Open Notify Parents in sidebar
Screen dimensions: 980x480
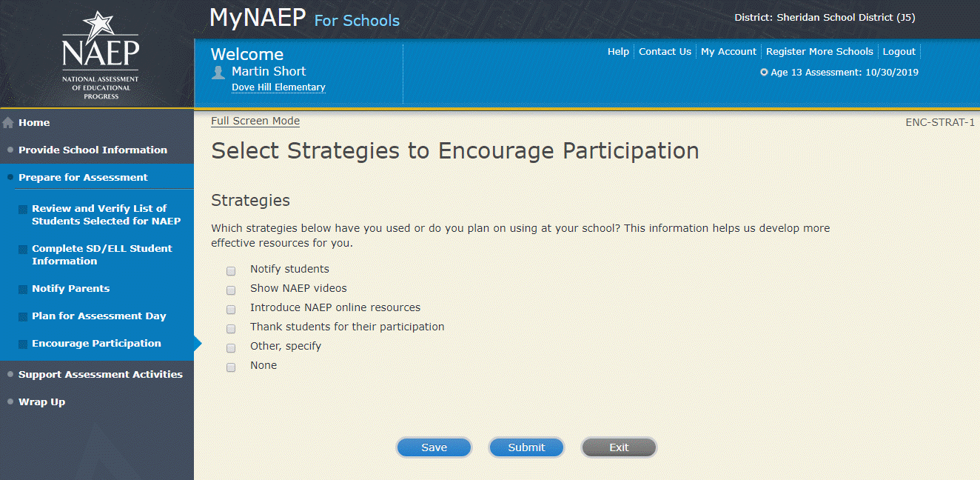tap(70, 288)
